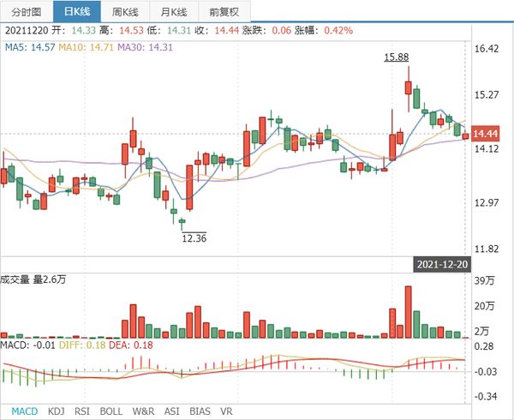This screenshot has height=420, width=514.
Task: Click the 2021-12-20 date label
Action: 440,264
